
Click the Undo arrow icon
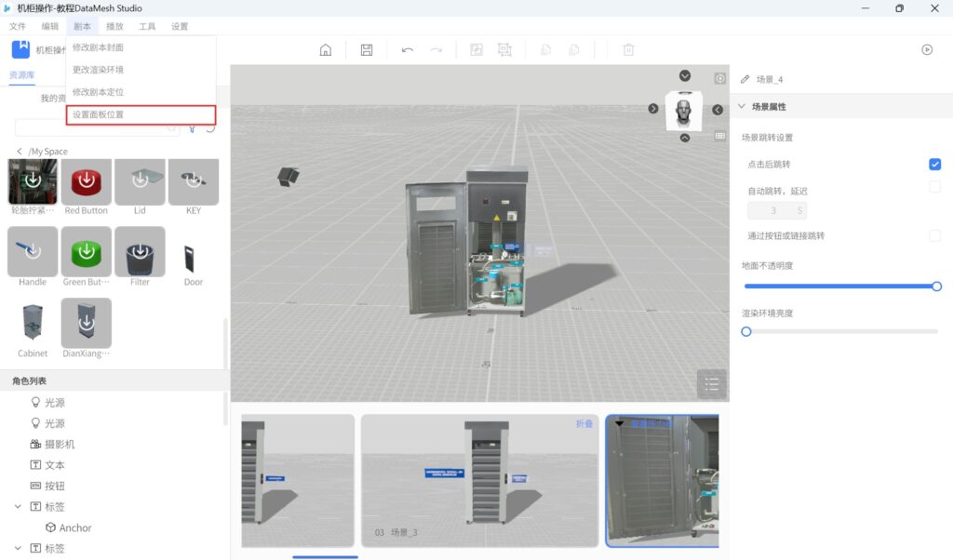point(408,50)
